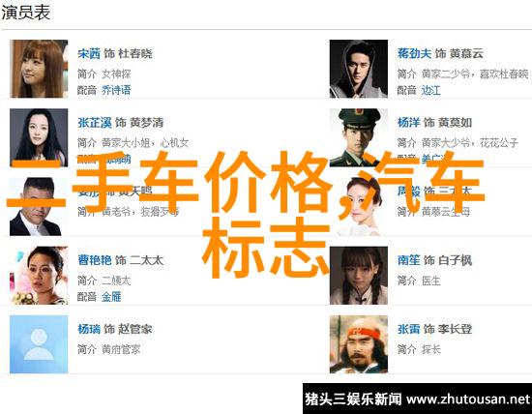
Task: Open the thumbnail next to 蒋劲夫 entry
Action: coord(359,69)
